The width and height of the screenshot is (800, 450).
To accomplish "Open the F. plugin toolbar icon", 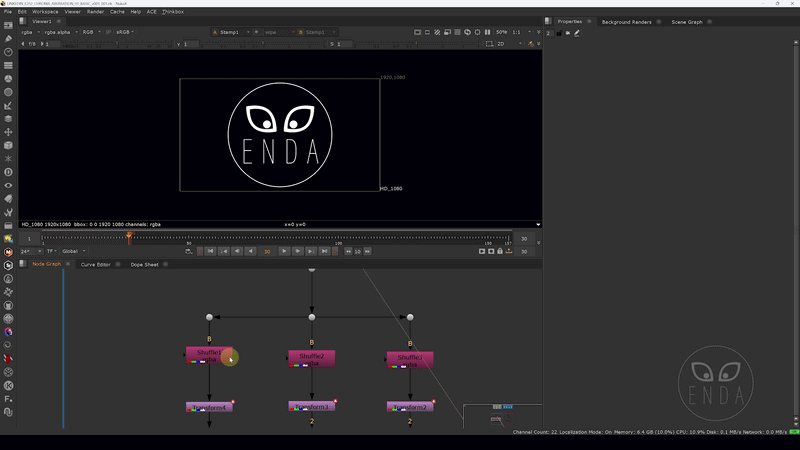I will (x=8, y=398).
